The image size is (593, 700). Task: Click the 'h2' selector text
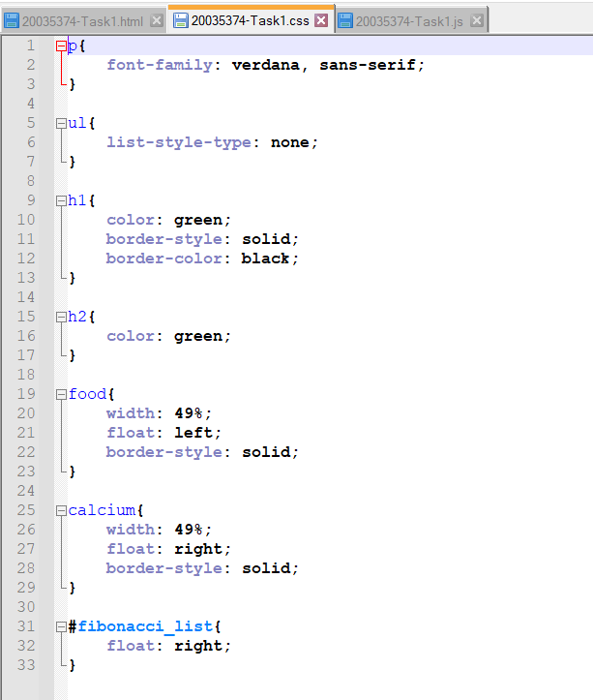[77, 317]
